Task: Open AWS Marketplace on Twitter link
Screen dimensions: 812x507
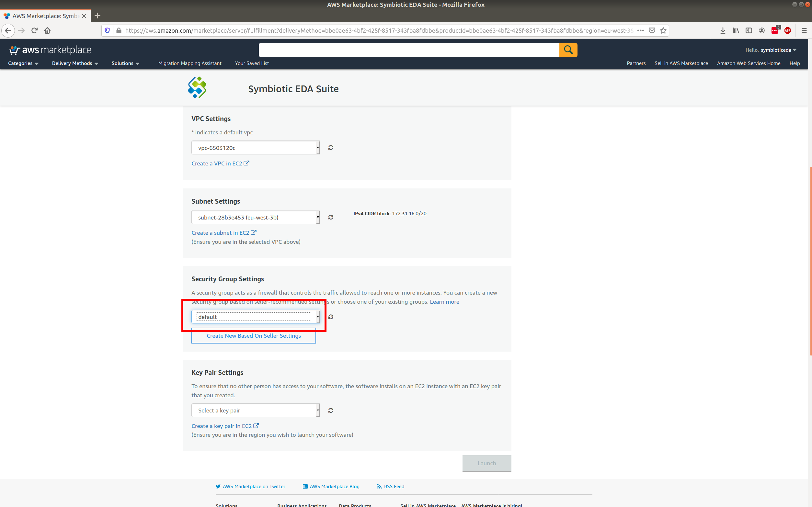Action: [251, 487]
